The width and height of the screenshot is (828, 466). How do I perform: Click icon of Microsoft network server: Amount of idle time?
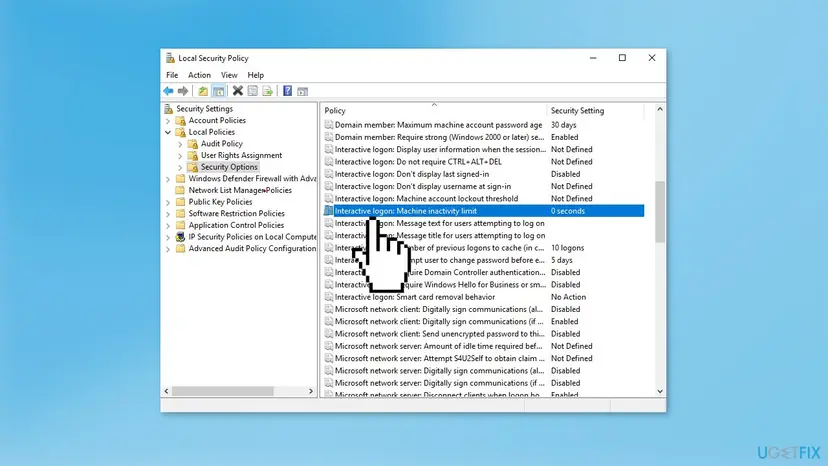(x=328, y=346)
